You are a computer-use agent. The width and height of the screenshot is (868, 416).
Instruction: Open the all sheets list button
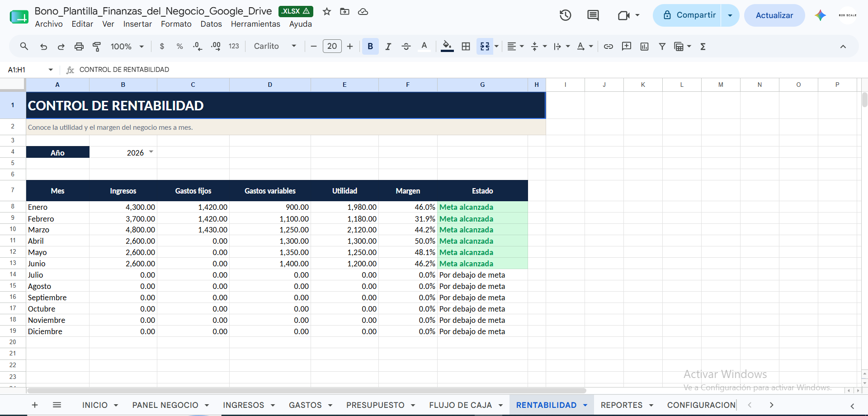(x=57, y=405)
